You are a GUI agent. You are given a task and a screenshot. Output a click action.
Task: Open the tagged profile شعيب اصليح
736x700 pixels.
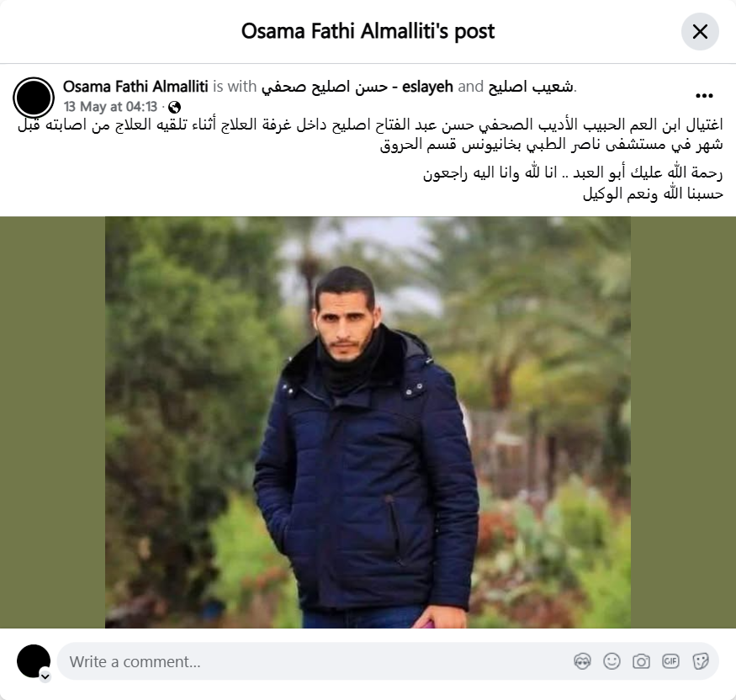(x=531, y=87)
